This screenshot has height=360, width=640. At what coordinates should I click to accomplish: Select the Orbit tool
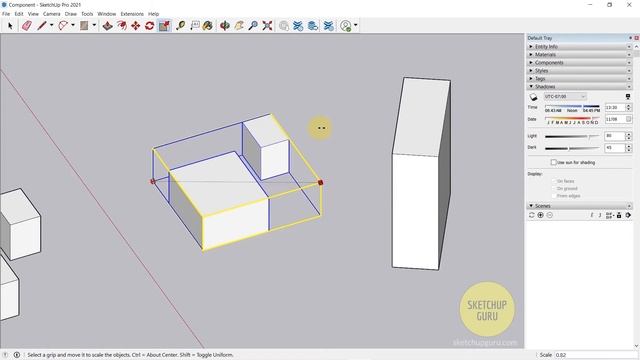[224, 26]
